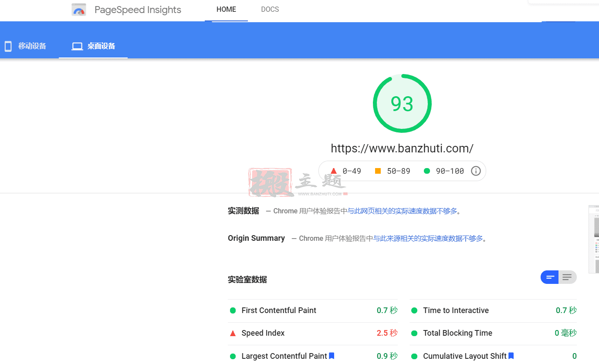Open the 与此来源相关的实际速度数据不够多 link
This screenshot has height=364, width=599.
pyautogui.click(x=428, y=239)
